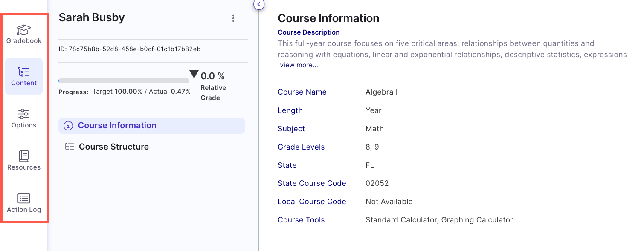Click the progress bar for Sarah Busby
644x251 pixels.
124,81
